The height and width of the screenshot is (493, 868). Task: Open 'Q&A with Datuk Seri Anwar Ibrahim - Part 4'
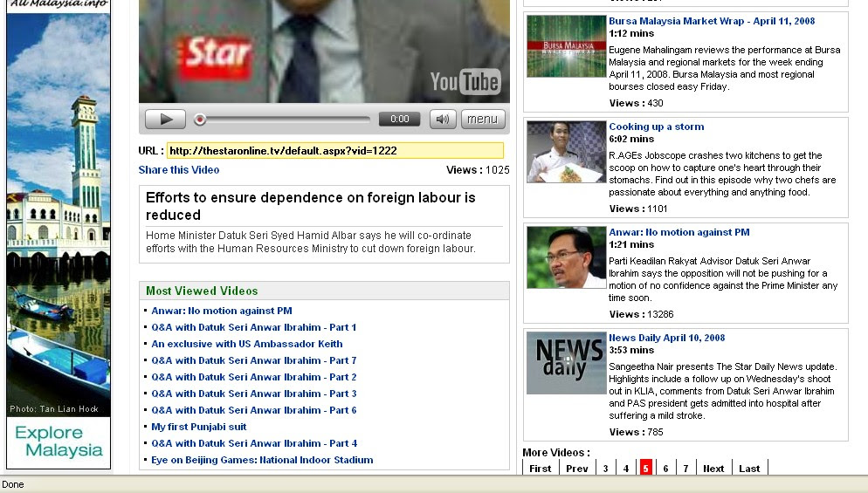tap(254, 444)
